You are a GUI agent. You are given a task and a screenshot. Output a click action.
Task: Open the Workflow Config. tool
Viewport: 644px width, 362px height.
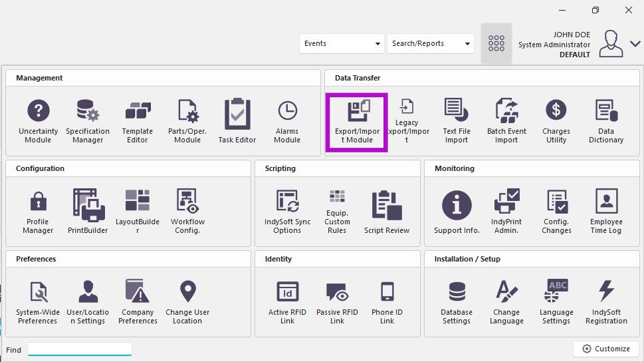(x=187, y=211)
